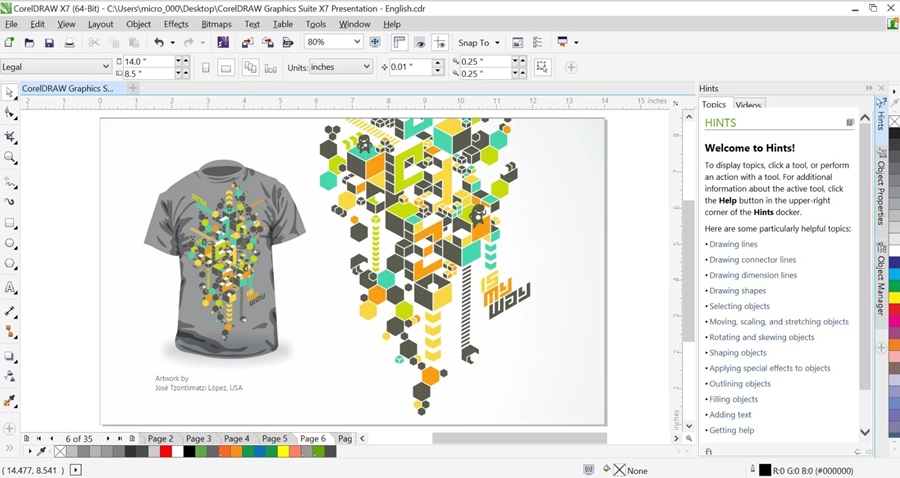This screenshot has width=900, height=478.
Task: Toggle treat all objects as filled
Action: (541, 67)
